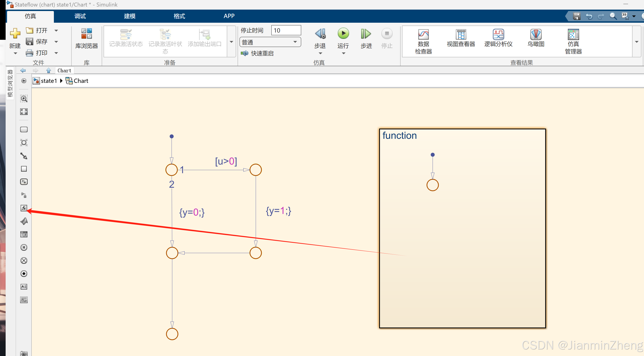Click state1 in the breadcrumb path
This screenshot has height=356, width=644.
click(49, 81)
